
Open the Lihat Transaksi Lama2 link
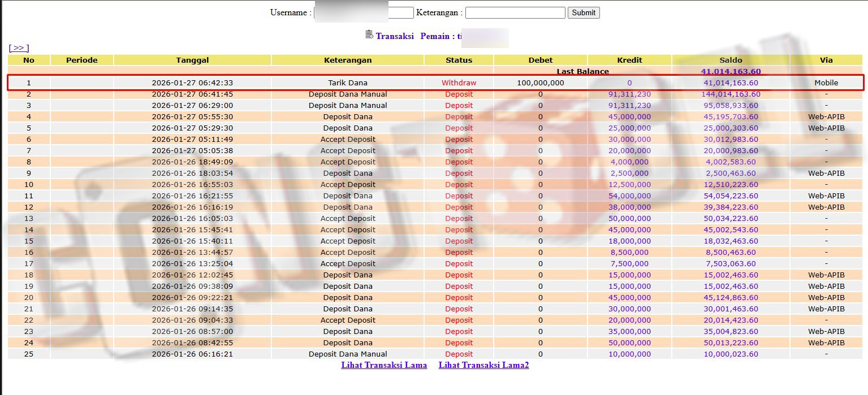click(483, 365)
